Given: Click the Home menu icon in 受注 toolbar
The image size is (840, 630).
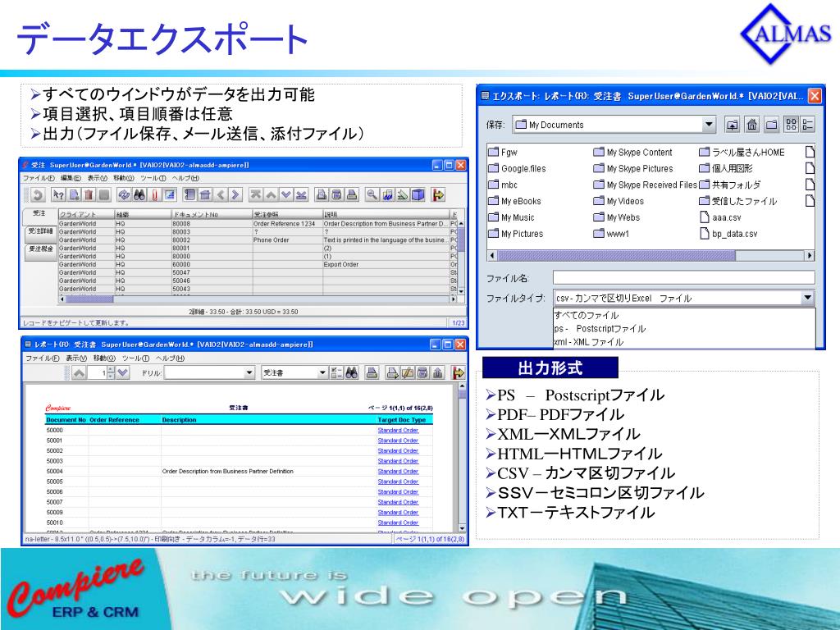Looking at the screenshot, I should click(x=204, y=195).
